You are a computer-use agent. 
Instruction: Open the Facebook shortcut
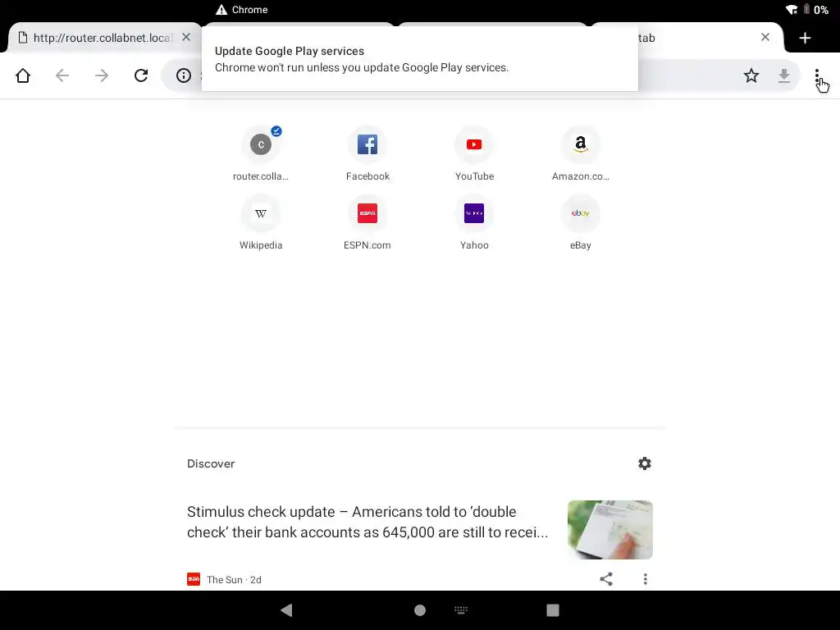[367, 153]
